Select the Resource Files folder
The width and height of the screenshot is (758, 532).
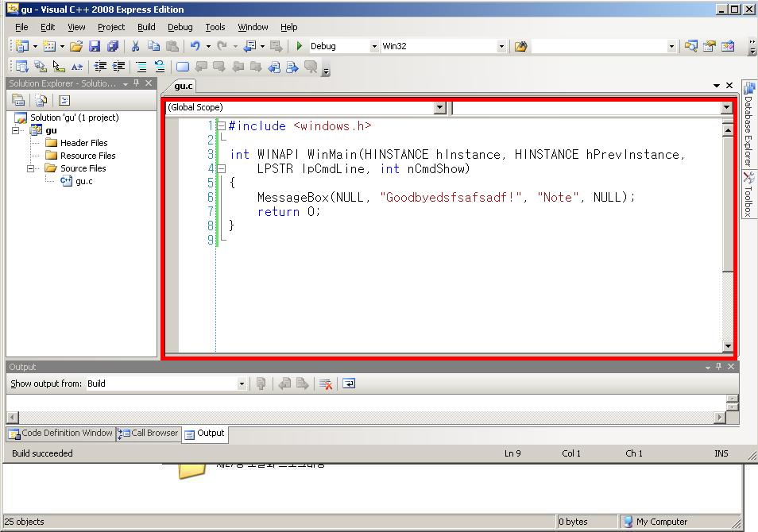coord(88,156)
